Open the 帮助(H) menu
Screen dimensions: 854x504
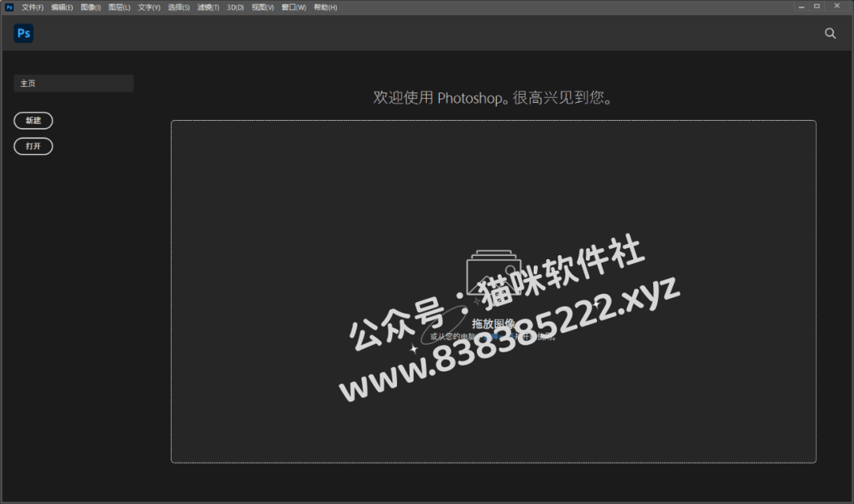pyautogui.click(x=325, y=8)
